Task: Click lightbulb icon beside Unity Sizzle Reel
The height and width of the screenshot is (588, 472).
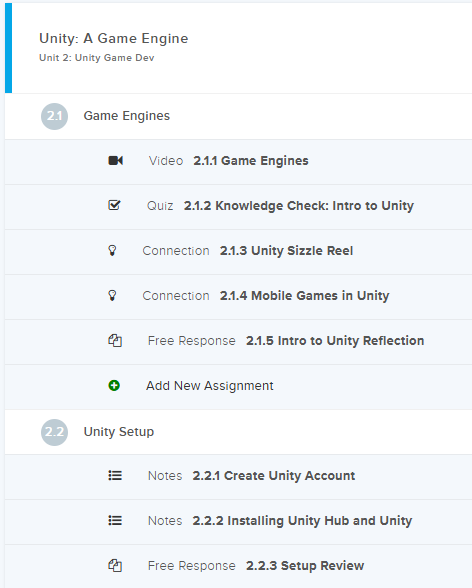Action: point(112,250)
